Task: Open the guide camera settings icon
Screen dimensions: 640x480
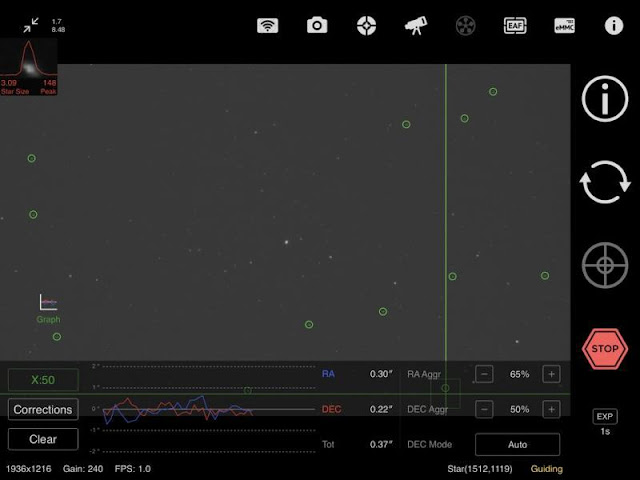Action: 367,26
